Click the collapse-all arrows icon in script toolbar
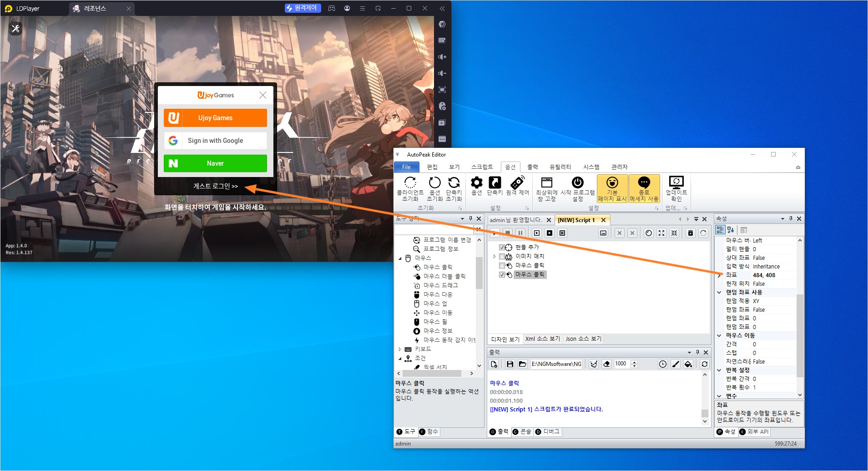The image size is (868, 471). tap(674, 233)
